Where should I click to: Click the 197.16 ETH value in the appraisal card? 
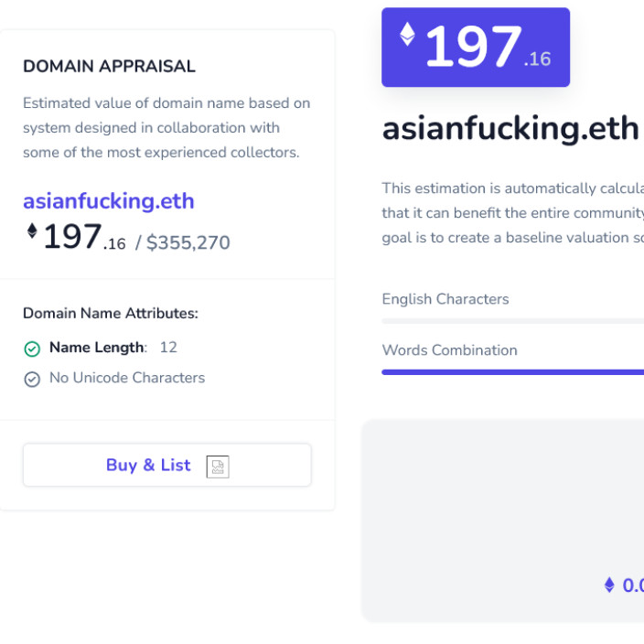click(83, 238)
